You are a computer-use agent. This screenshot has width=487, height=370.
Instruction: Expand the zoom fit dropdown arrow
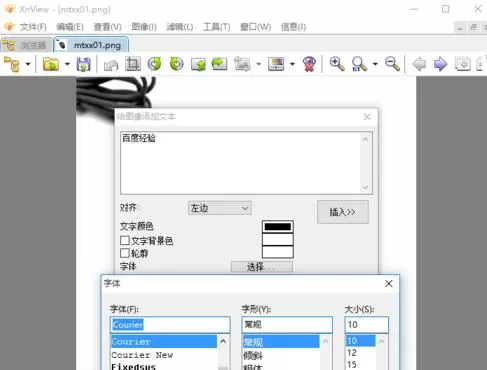pyautogui.click(x=375, y=64)
